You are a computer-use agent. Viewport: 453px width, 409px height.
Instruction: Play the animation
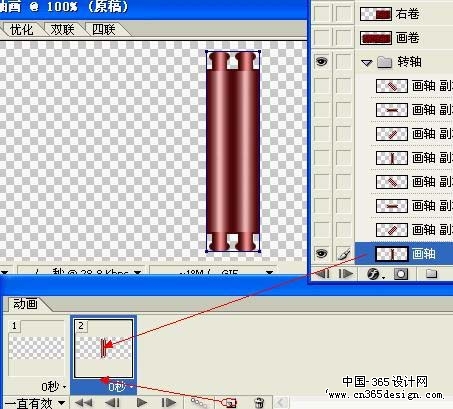[x=142, y=402]
